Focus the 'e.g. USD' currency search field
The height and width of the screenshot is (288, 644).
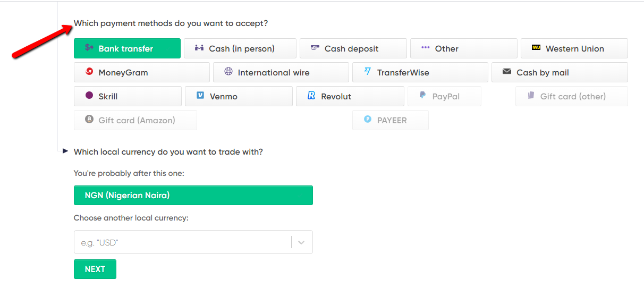tap(183, 242)
